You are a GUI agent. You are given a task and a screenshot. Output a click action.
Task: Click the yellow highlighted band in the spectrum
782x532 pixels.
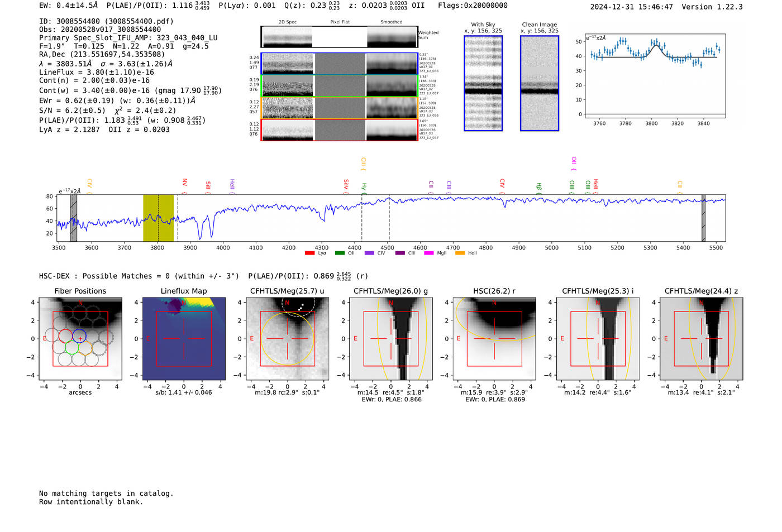coord(159,218)
